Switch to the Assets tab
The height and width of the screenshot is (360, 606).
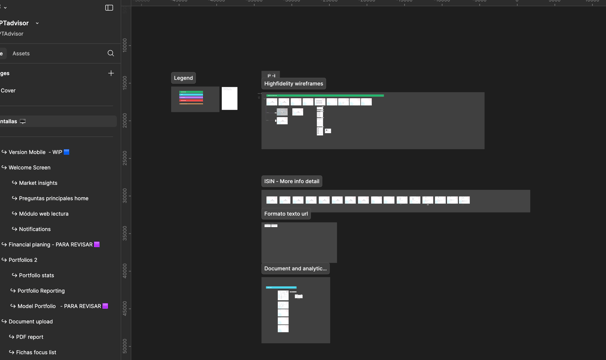point(21,53)
